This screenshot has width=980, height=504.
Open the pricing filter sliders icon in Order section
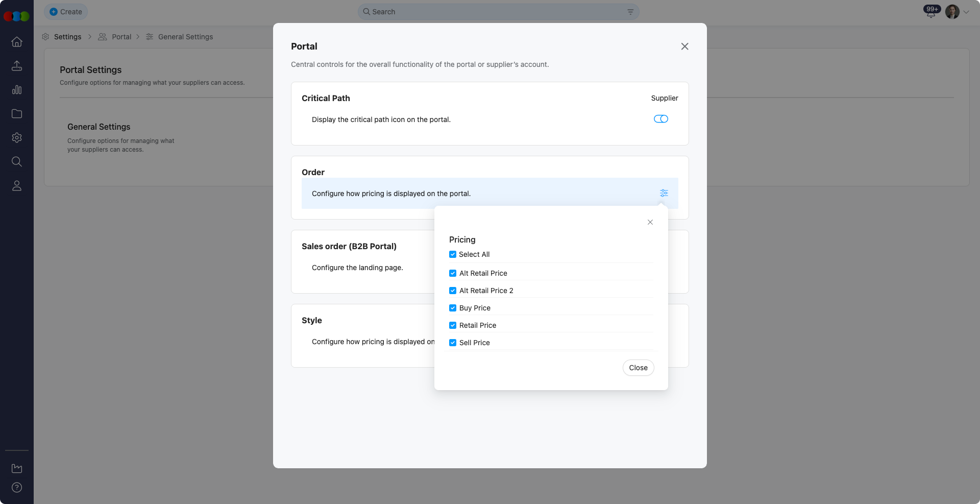click(x=664, y=193)
